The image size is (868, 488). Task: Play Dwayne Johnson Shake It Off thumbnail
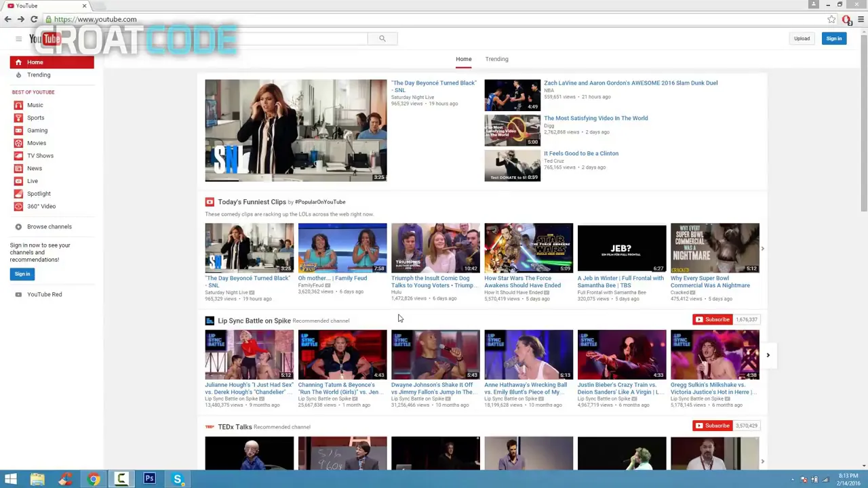click(x=435, y=354)
